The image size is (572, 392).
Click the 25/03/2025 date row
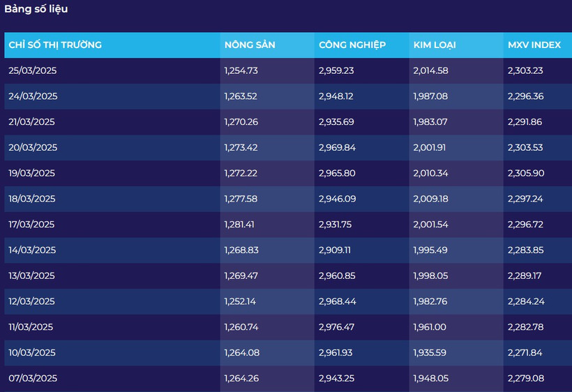[x=31, y=70]
